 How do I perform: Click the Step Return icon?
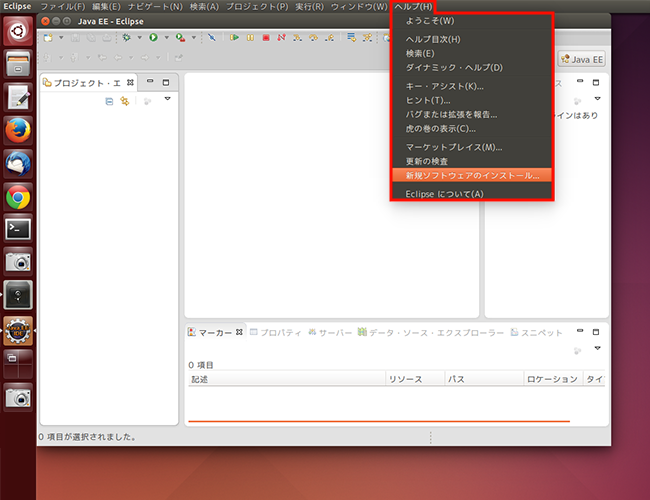330,38
